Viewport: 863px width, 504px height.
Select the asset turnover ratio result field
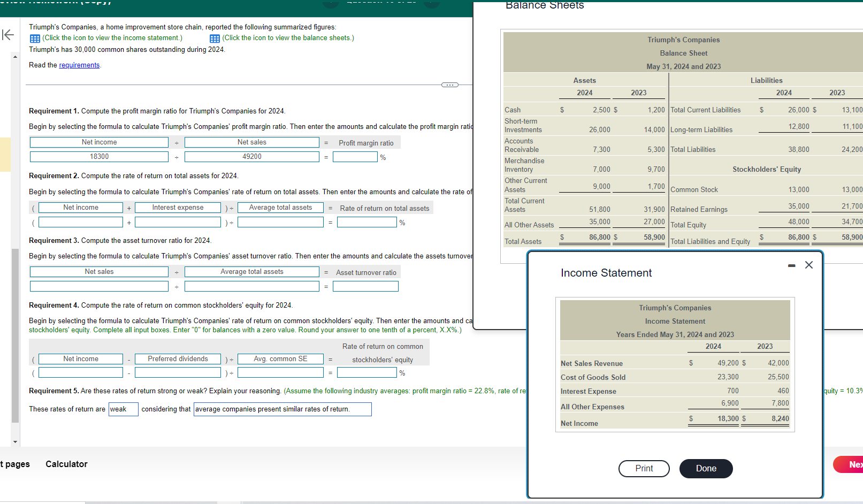tap(365, 286)
